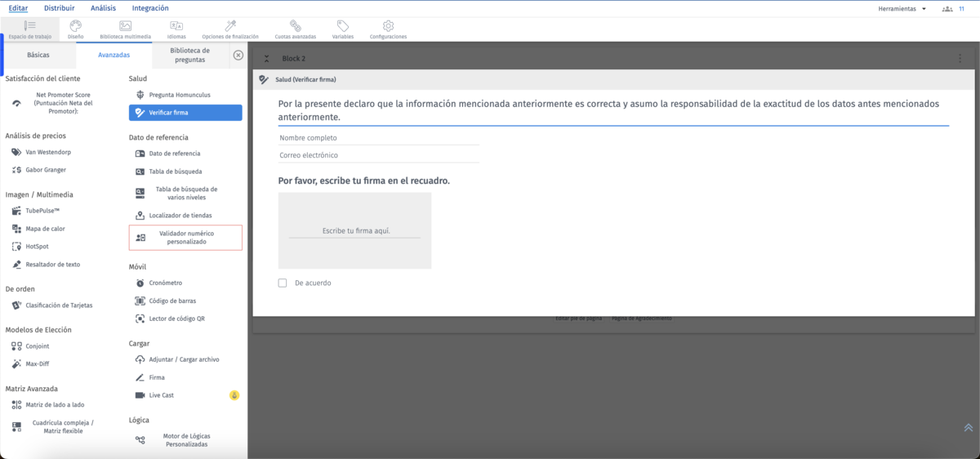This screenshot has width=980, height=459.
Task: Select highlighted Verificar firma option
Action: 185,113
